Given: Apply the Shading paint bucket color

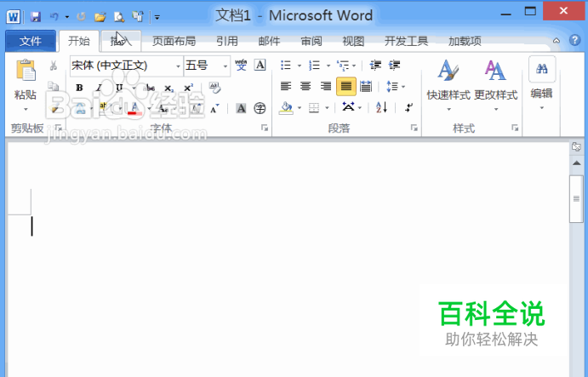Looking at the screenshot, I should point(286,108).
